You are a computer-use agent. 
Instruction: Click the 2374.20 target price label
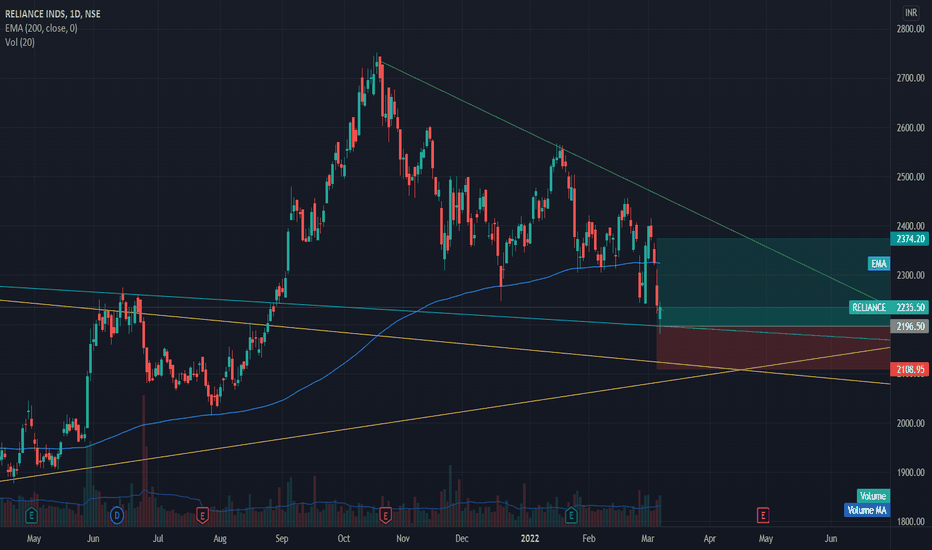click(909, 239)
